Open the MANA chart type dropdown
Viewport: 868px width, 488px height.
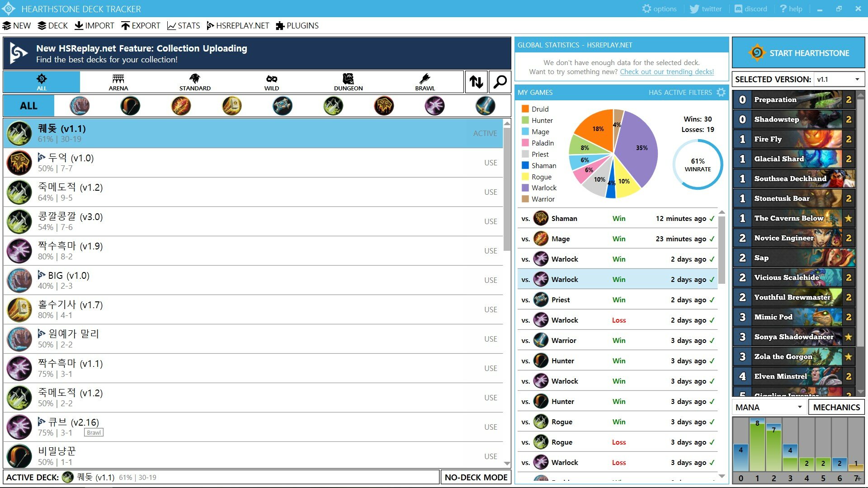[x=769, y=407]
